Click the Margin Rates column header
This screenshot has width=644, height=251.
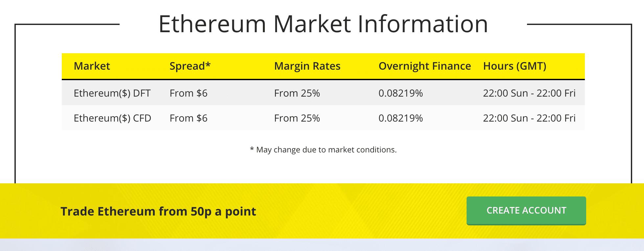coord(307,66)
